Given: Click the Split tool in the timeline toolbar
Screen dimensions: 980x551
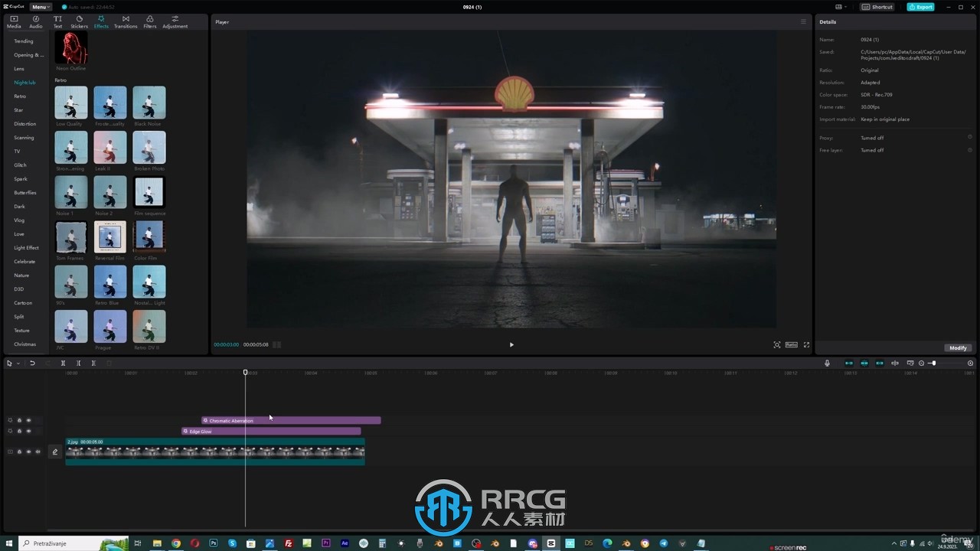Looking at the screenshot, I should [x=63, y=364].
